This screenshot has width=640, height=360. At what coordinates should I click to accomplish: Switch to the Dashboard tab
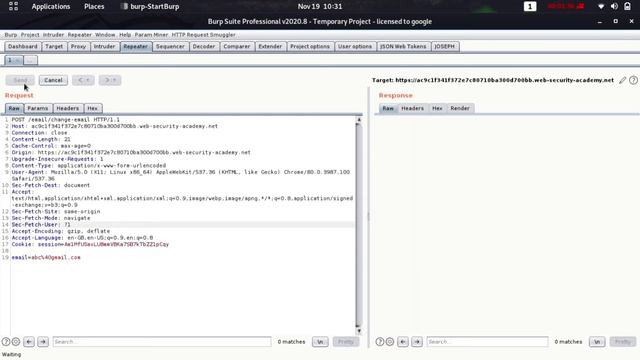pos(22,47)
